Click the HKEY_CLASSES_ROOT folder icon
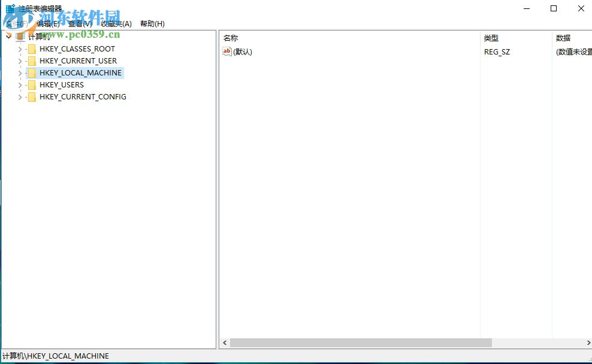 [x=32, y=49]
